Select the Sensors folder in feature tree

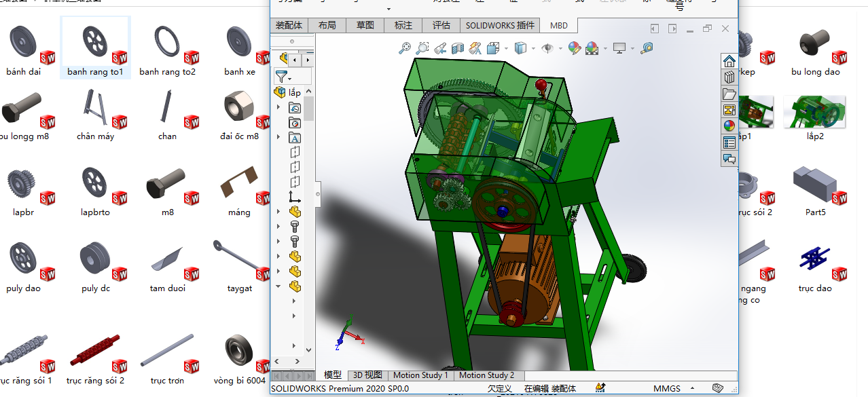(x=295, y=123)
